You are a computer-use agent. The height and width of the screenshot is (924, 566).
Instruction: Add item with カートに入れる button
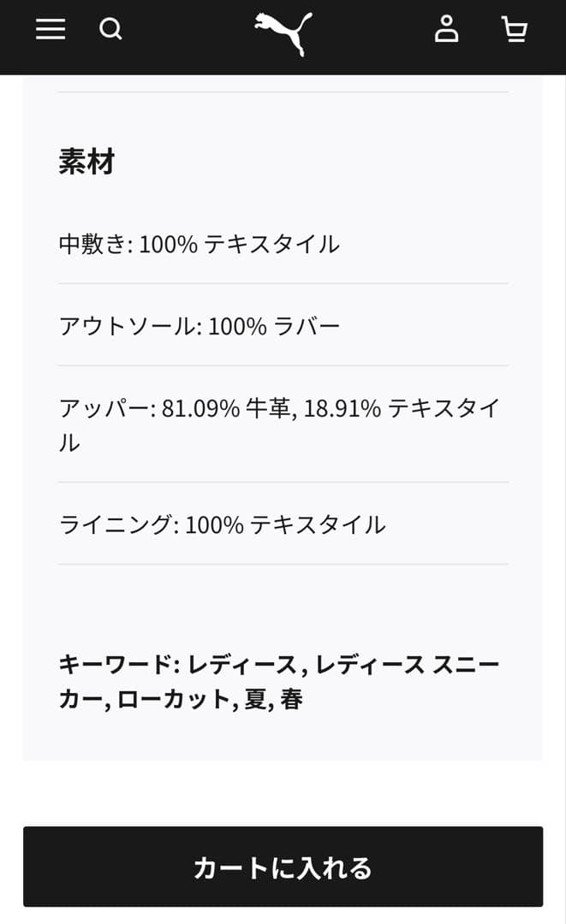click(x=283, y=867)
